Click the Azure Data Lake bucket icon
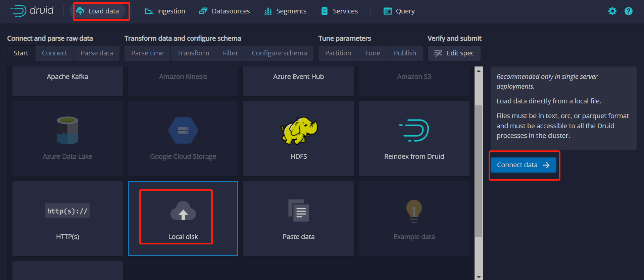Screen dimensions: 644x280 point(67,130)
